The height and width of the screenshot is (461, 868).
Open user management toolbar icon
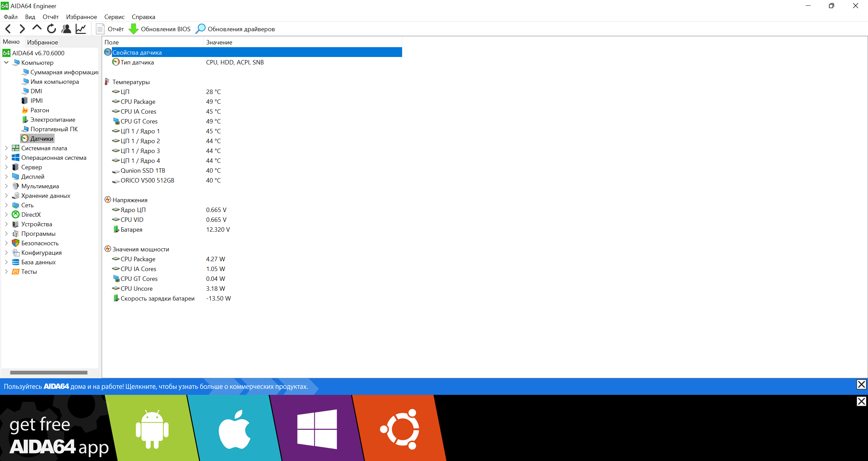tap(66, 29)
